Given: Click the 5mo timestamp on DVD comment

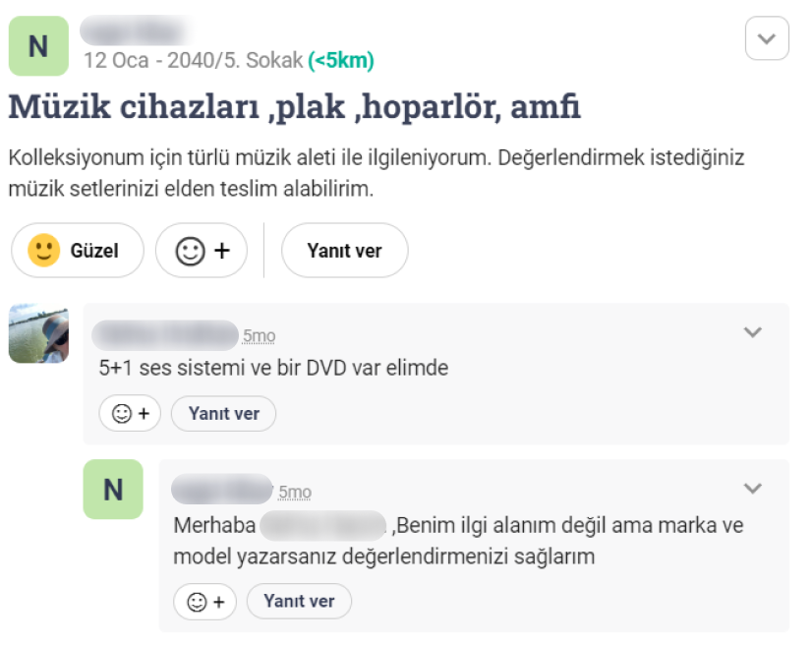Looking at the screenshot, I should pos(259,336).
